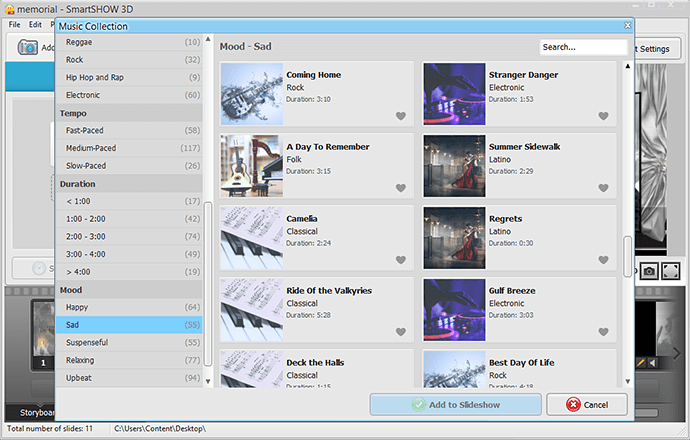
Task: Select Camelia piano sheet thumbnail
Action: coord(252,238)
